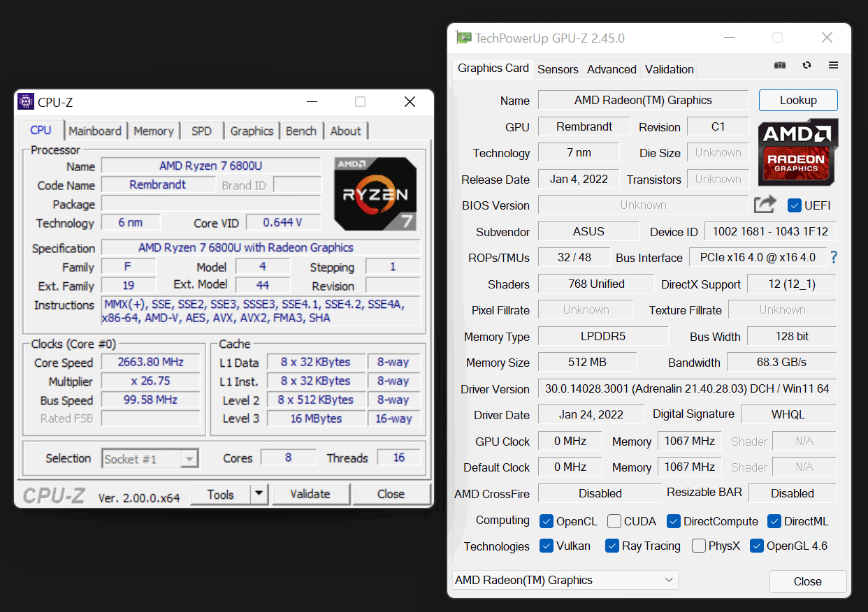This screenshot has height=612, width=868.
Task: Toggle the Ray Tracing checkbox
Action: coord(612,546)
